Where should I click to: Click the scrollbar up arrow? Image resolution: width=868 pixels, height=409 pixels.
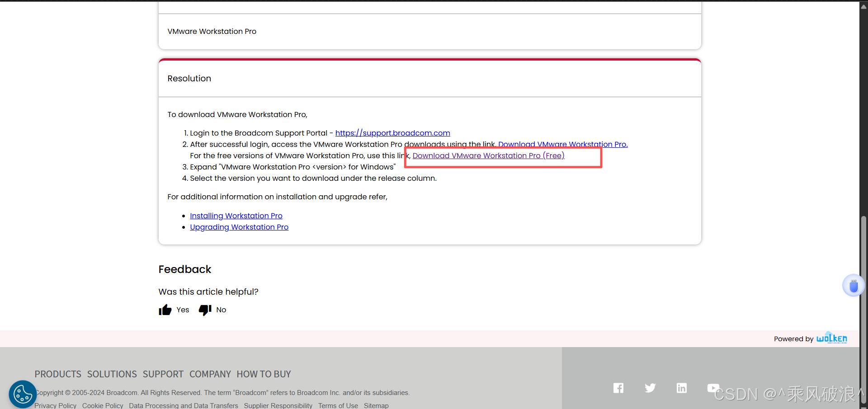coord(863,6)
